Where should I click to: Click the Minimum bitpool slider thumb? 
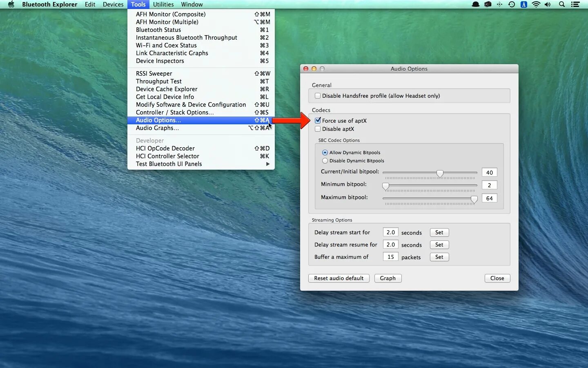[385, 186]
